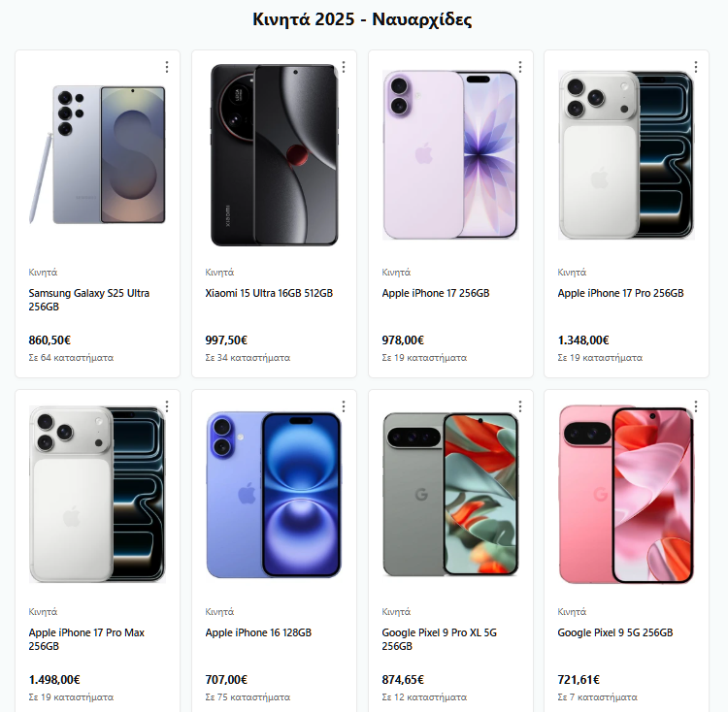This screenshot has width=728, height=712.
Task: View the 75 stores selling iPhone 16
Action: click(x=248, y=697)
